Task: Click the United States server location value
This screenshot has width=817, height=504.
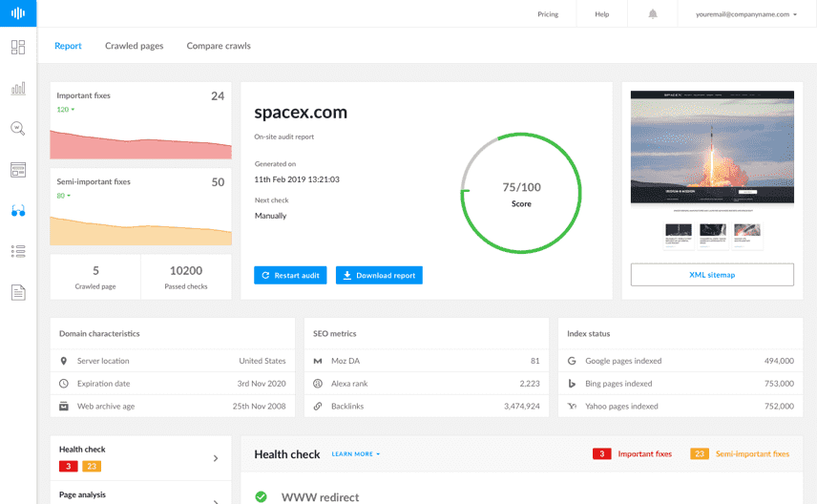Action: pos(262,361)
